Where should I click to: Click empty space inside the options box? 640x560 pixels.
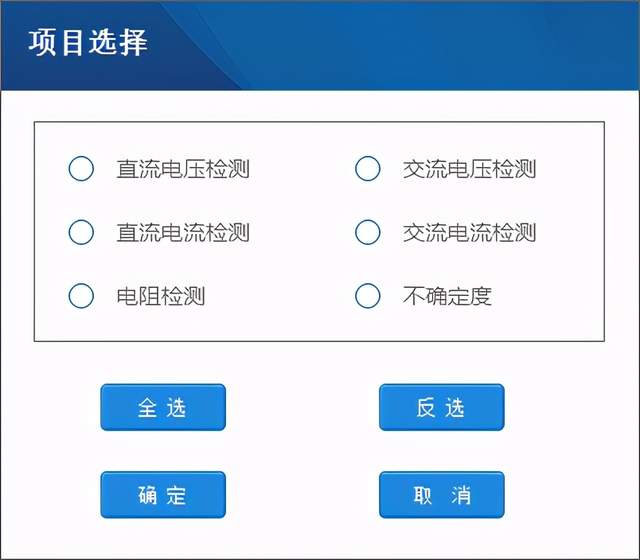coord(300,200)
